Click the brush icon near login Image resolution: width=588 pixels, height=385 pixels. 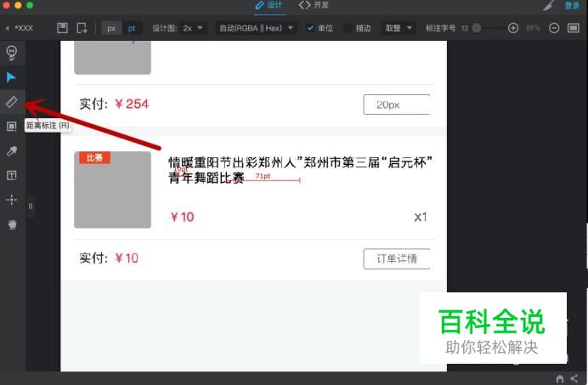(549, 5)
